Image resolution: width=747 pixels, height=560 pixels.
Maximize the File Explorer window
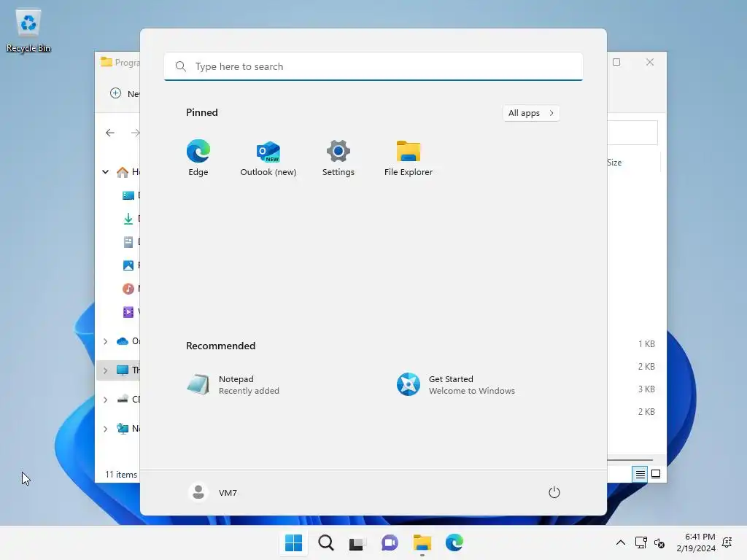[x=616, y=63]
